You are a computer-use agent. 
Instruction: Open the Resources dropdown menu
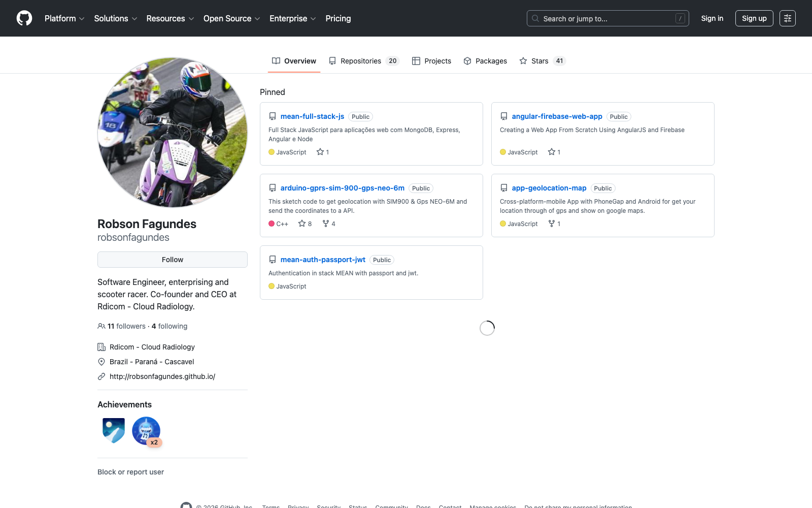pos(170,18)
